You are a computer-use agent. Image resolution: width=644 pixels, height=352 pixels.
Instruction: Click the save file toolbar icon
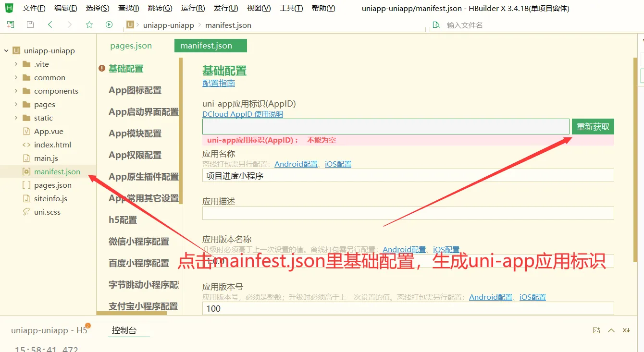[x=30, y=24]
